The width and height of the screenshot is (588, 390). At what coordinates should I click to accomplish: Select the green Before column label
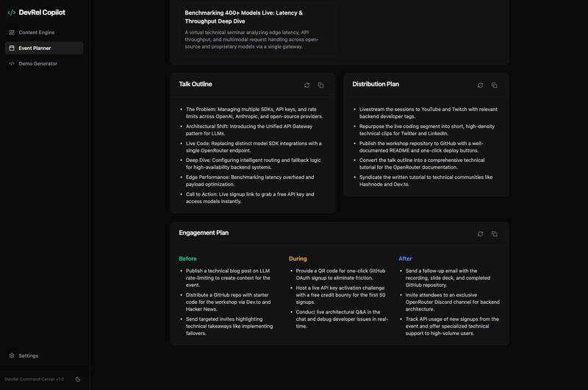(x=187, y=259)
